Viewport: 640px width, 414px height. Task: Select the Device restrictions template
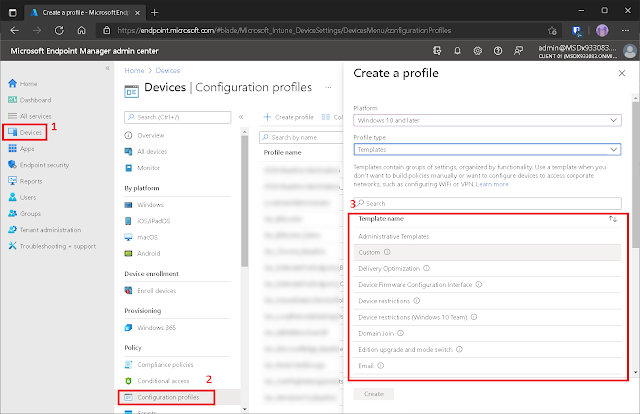pos(487,301)
